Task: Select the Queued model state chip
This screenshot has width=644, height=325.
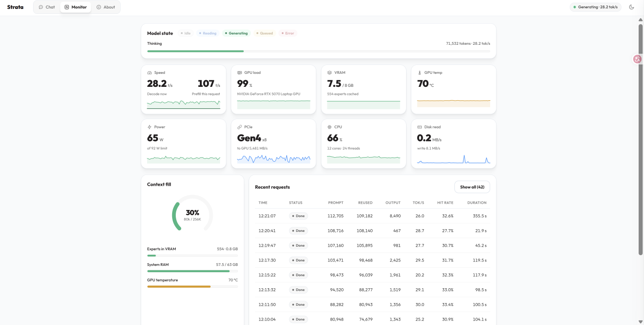Action: click(265, 33)
